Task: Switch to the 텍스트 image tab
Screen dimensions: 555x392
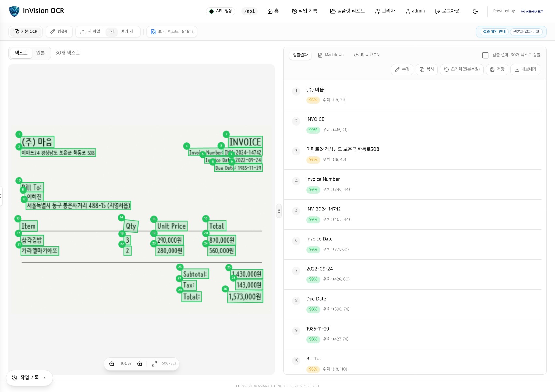Action: point(21,53)
